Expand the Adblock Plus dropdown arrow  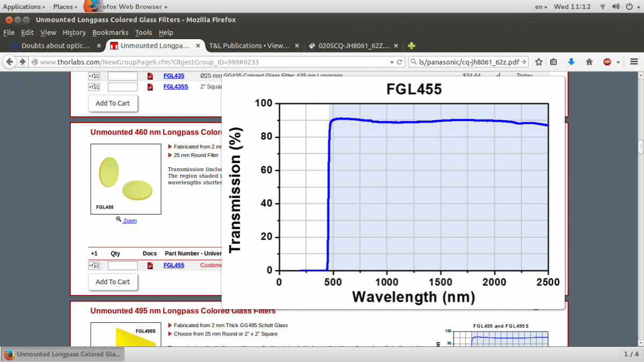[618, 62]
